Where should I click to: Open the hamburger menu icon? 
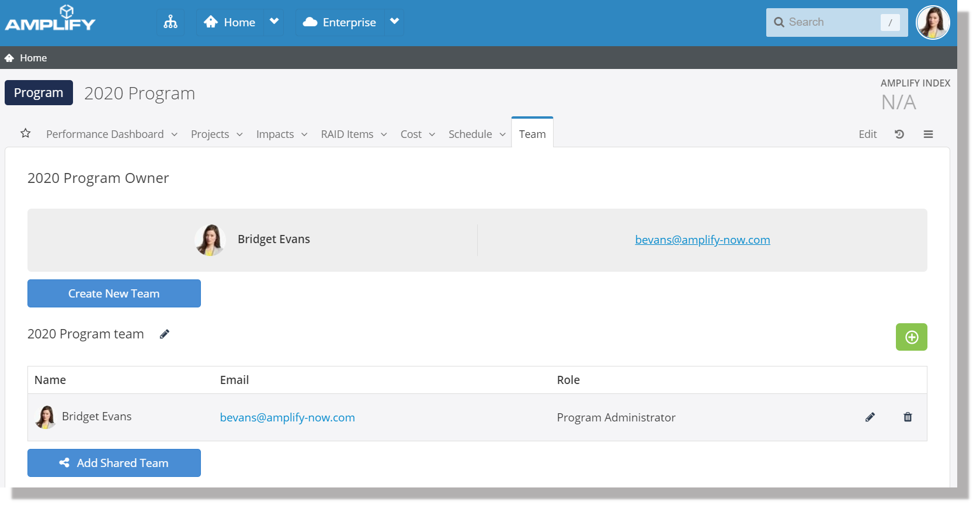point(928,134)
